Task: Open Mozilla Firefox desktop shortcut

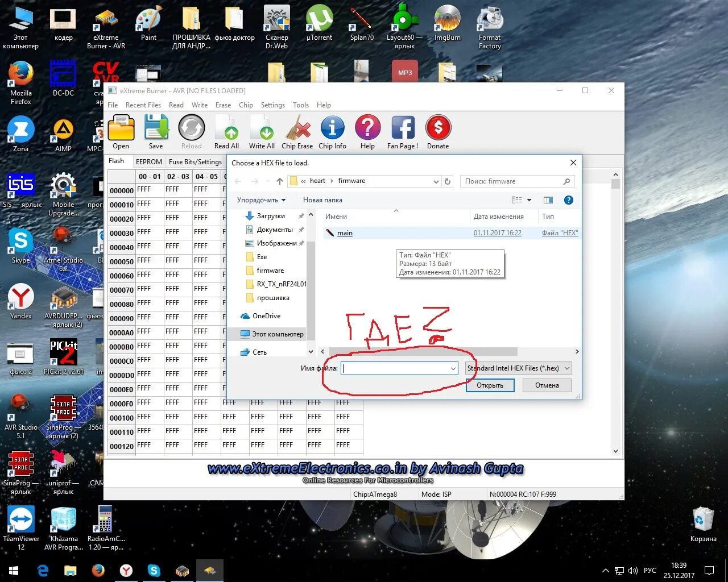Action: (21, 83)
